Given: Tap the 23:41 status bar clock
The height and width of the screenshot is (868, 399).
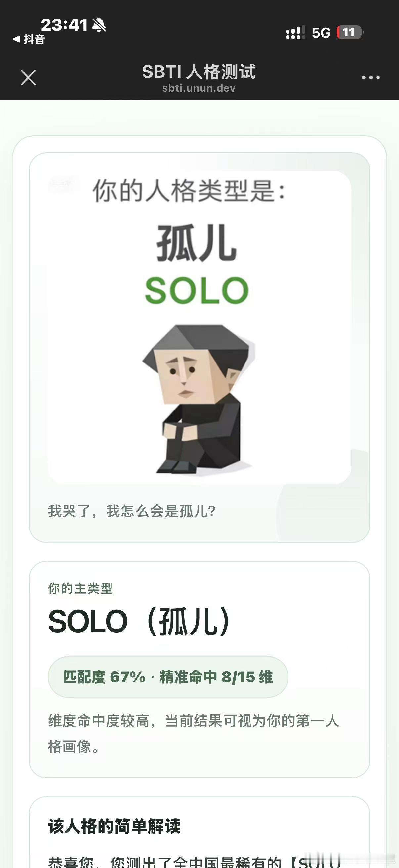Looking at the screenshot, I should 64,25.
